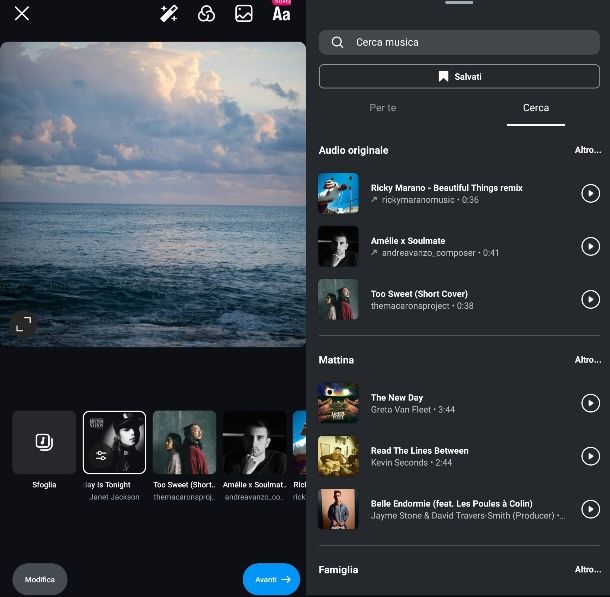Click the search magnifier icon
This screenshot has height=597, width=610.
(x=337, y=42)
